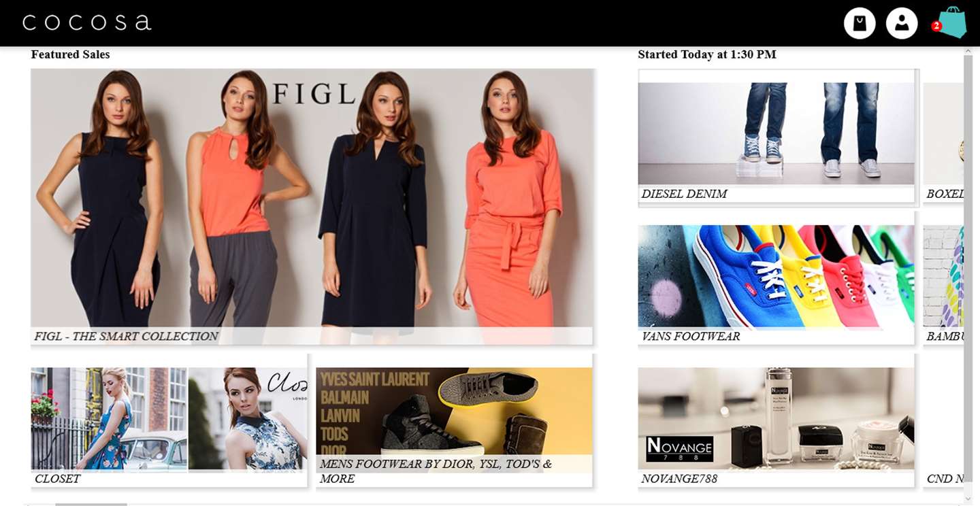This screenshot has width=980, height=506.
Task: Open FIGL - THE SMART COLLECTION caption
Action: tap(127, 336)
